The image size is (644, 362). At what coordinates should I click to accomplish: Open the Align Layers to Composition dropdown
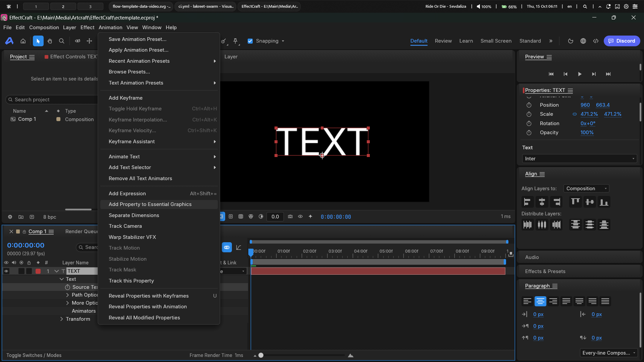click(x=586, y=189)
